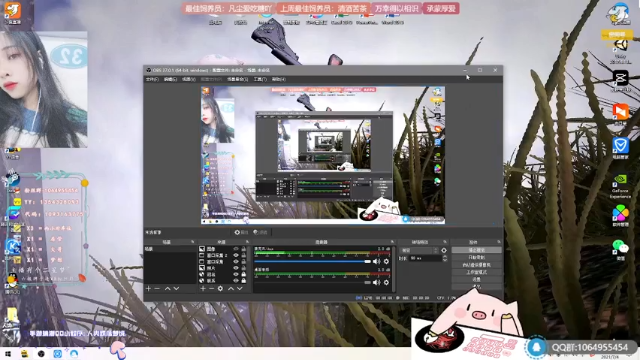Open mic/Aux audio settings gear
Viewport: 640px width, 360px height.
[x=386, y=261]
